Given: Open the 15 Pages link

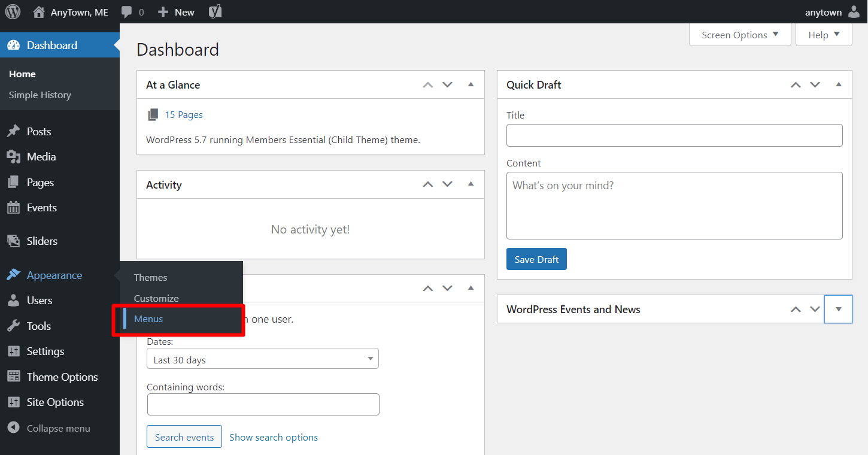Looking at the screenshot, I should [x=184, y=115].
